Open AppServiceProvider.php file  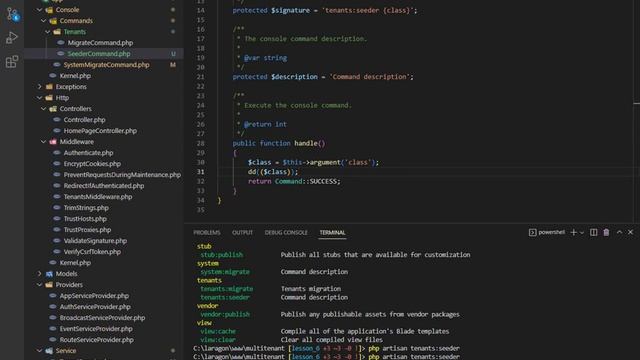94,296
